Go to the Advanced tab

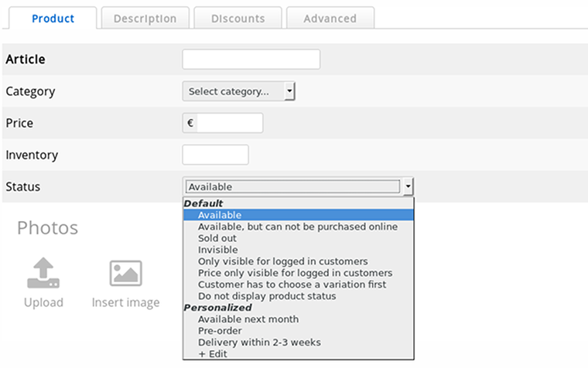click(x=330, y=19)
